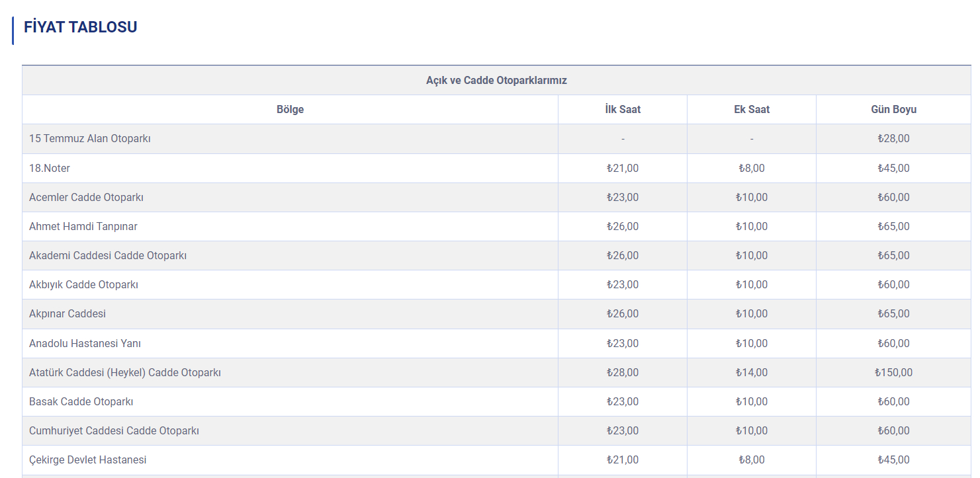Click the Gün Boyu column header

(893, 109)
